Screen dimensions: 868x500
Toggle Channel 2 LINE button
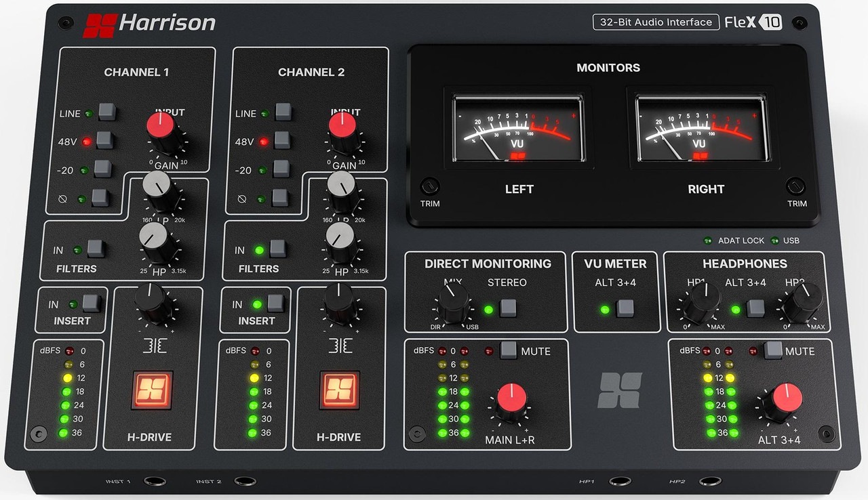283,111
